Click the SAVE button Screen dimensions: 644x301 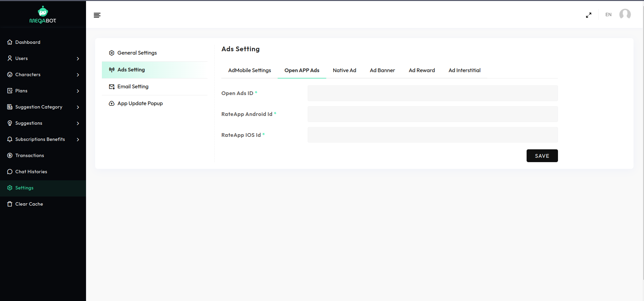click(x=542, y=156)
